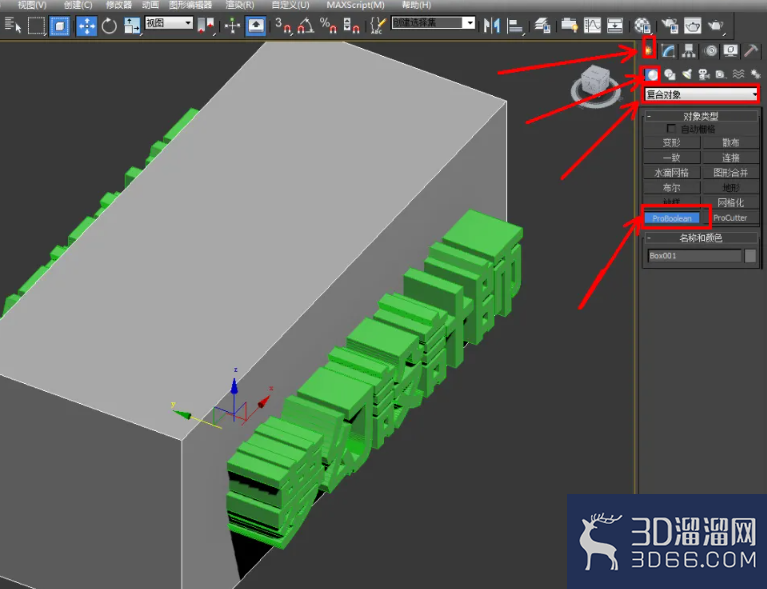Click Edit Named Selection Sets icon
Screen dimensions: 767x589
pyautogui.click(x=378, y=25)
